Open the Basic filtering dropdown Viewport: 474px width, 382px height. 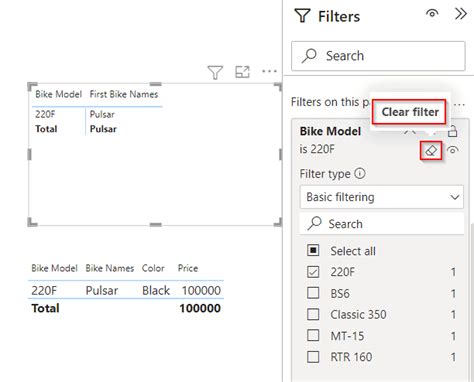pyautogui.click(x=382, y=197)
